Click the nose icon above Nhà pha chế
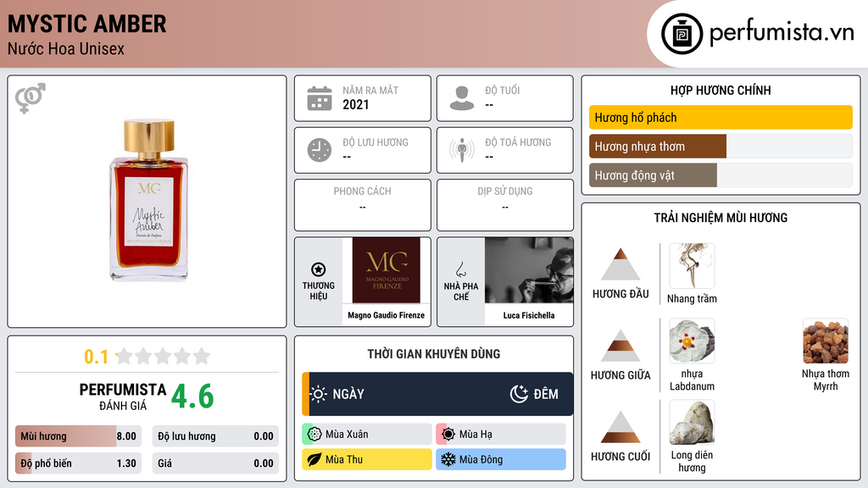 [460, 270]
